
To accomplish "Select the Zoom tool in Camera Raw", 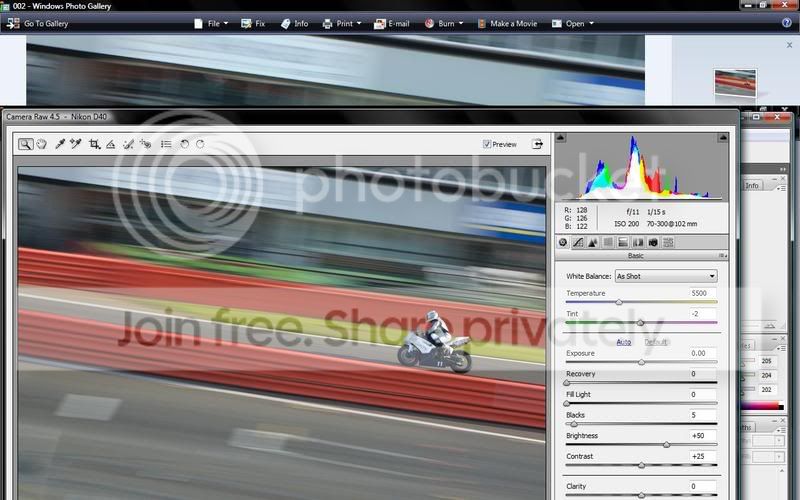I will [x=26, y=144].
